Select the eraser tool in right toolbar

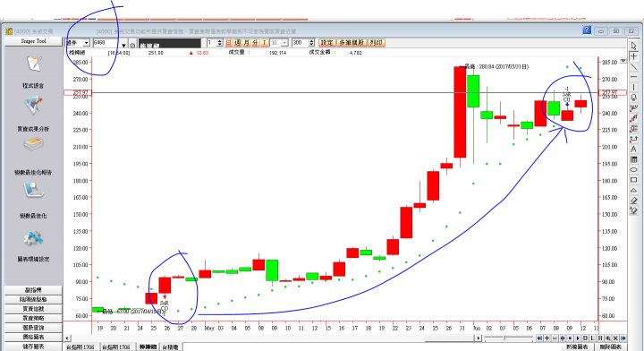click(x=633, y=201)
